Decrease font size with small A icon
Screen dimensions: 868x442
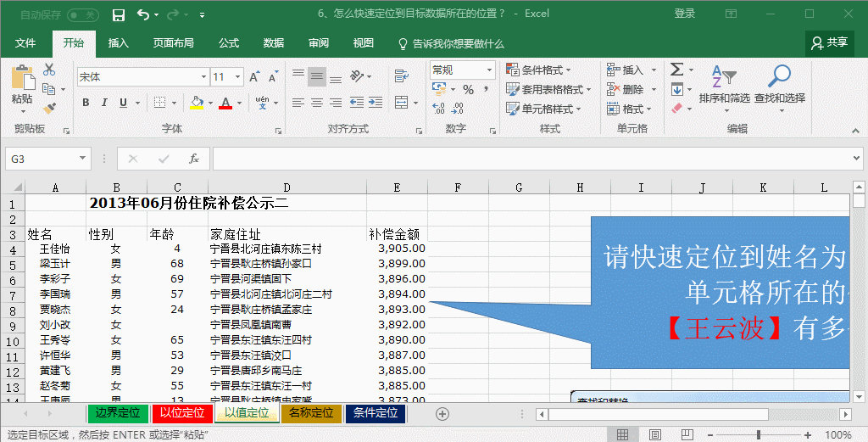pyautogui.click(x=273, y=77)
